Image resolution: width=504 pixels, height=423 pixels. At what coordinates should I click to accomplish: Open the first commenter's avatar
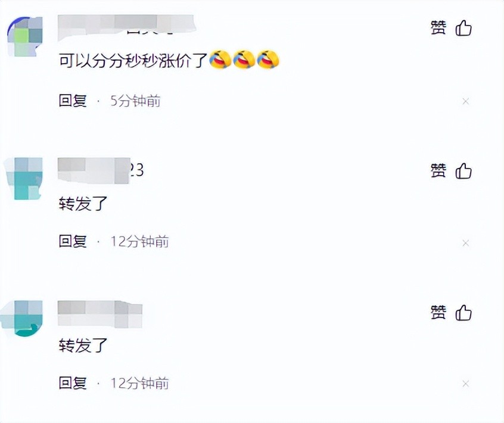[25, 36]
